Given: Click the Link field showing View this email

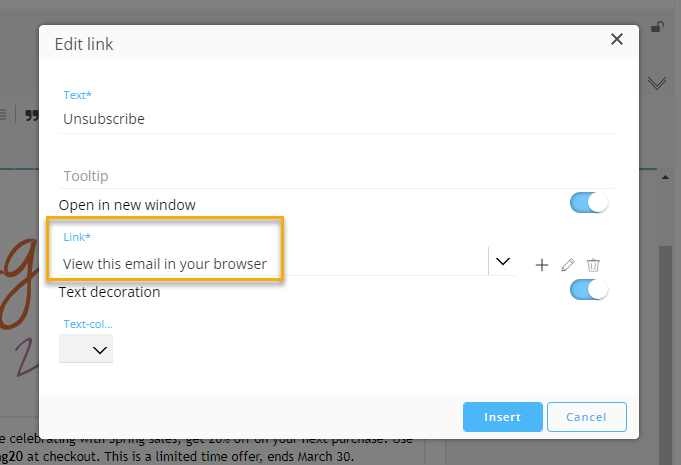Looking at the screenshot, I should pyautogui.click(x=270, y=264).
